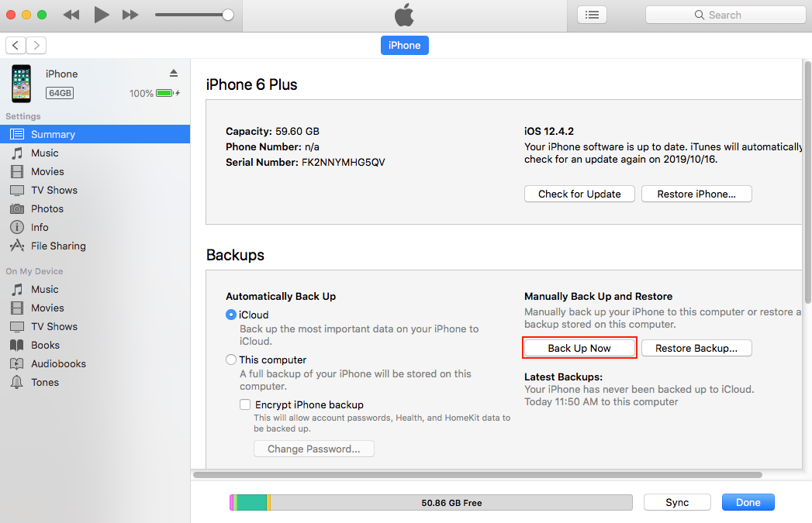
Task: Click the music note icon under Settings
Action: point(17,153)
